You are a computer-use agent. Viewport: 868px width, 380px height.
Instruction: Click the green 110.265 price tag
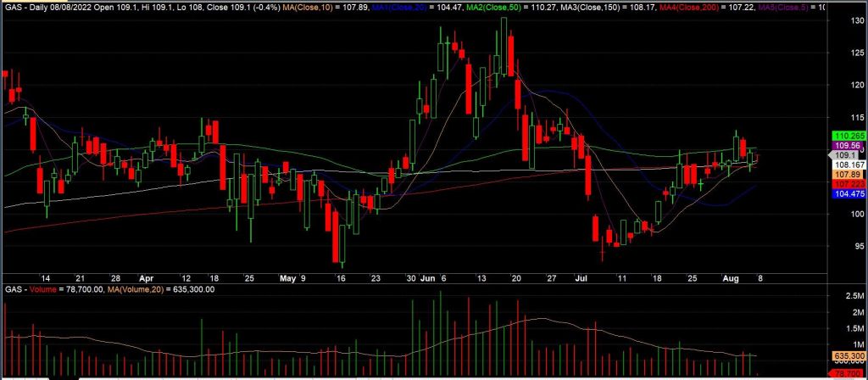[849, 136]
